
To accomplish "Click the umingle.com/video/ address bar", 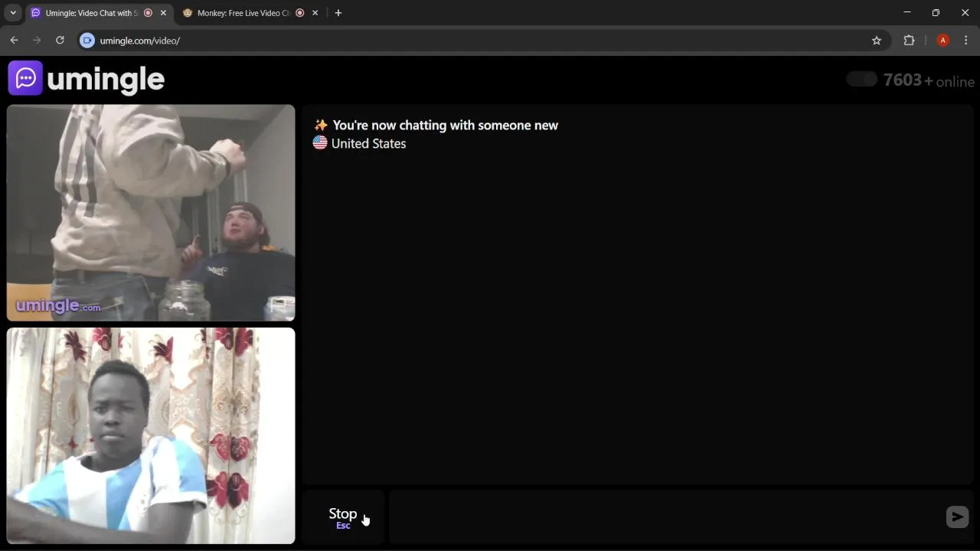I will [x=482, y=41].
